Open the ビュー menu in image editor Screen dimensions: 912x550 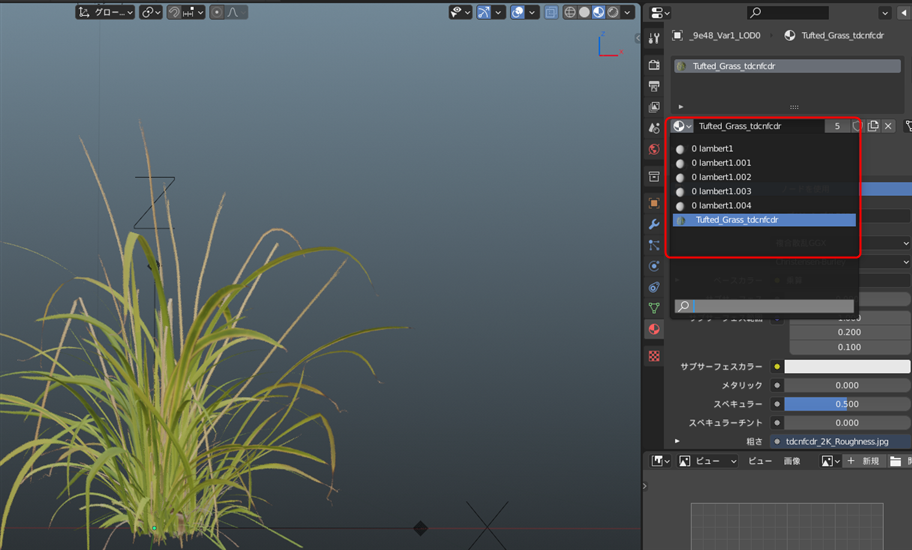(760, 461)
